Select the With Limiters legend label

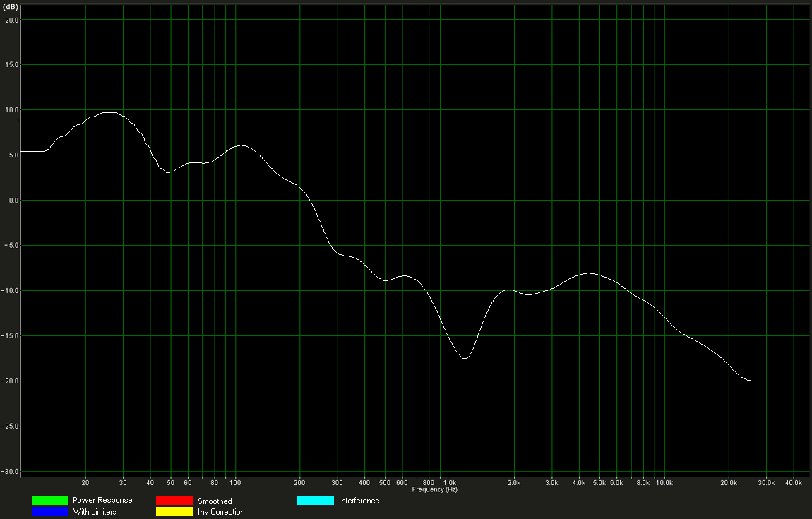[94, 512]
